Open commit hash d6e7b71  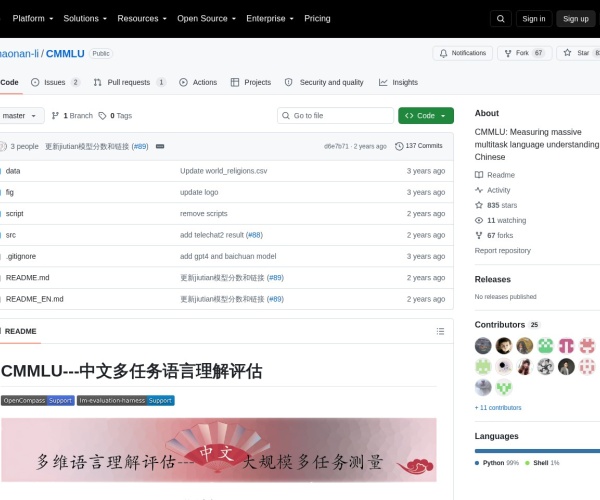[x=336, y=146]
